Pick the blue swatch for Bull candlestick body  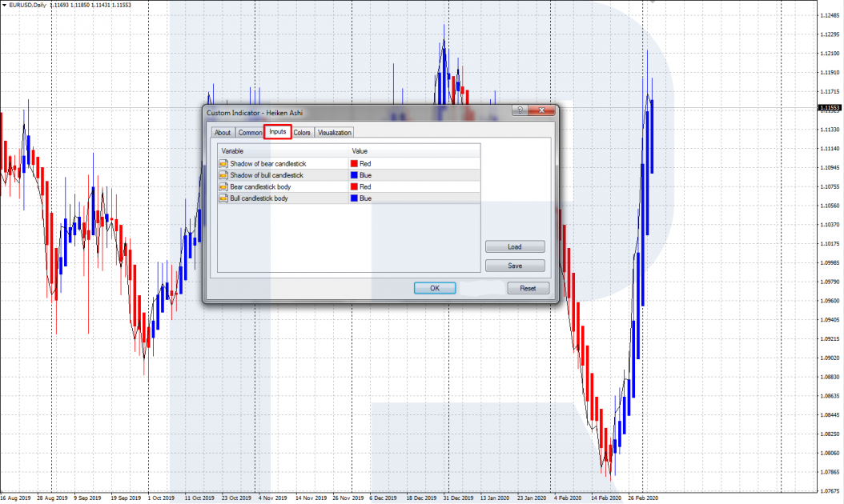point(354,198)
